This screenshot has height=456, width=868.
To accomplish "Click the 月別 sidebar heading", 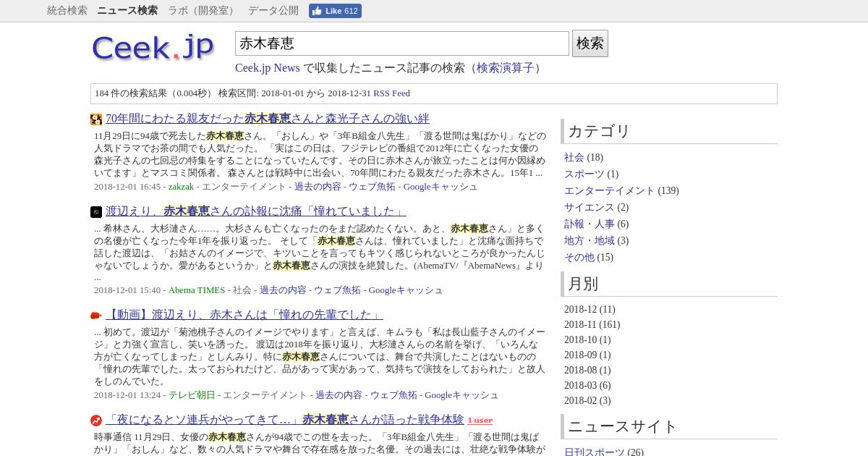I will coord(583,284).
